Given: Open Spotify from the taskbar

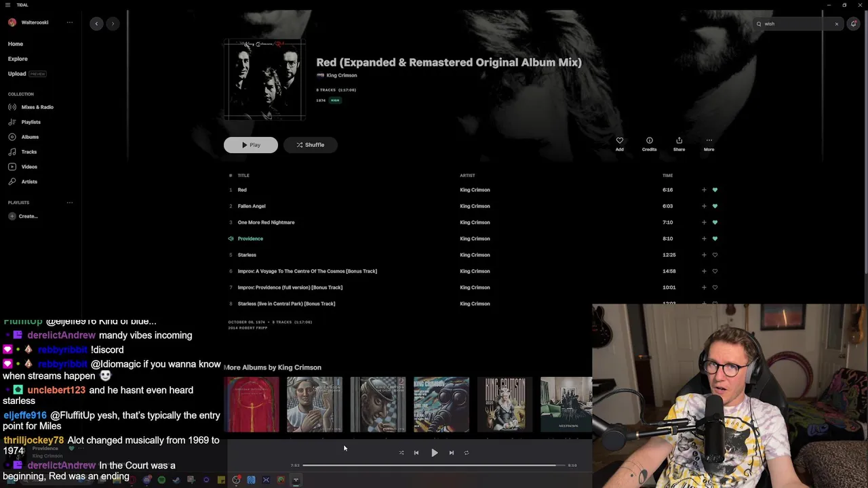Looking at the screenshot, I should [x=161, y=480].
